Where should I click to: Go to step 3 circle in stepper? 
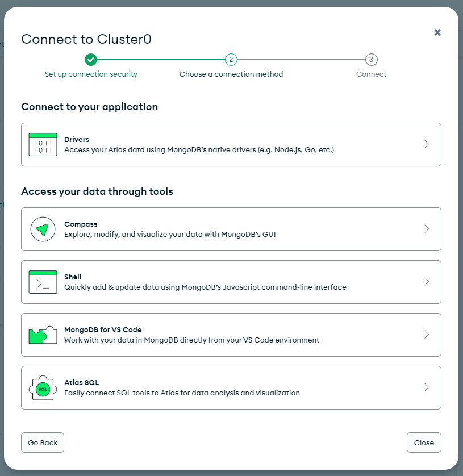372,60
